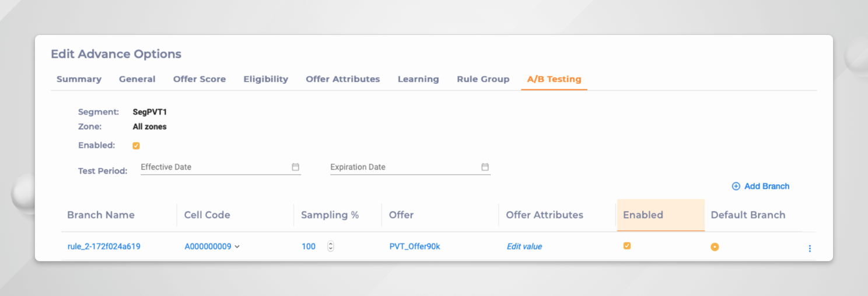Screen dimensions: 868x296
Task: Click the Cell Code column header
Action: click(x=207, y=215)
